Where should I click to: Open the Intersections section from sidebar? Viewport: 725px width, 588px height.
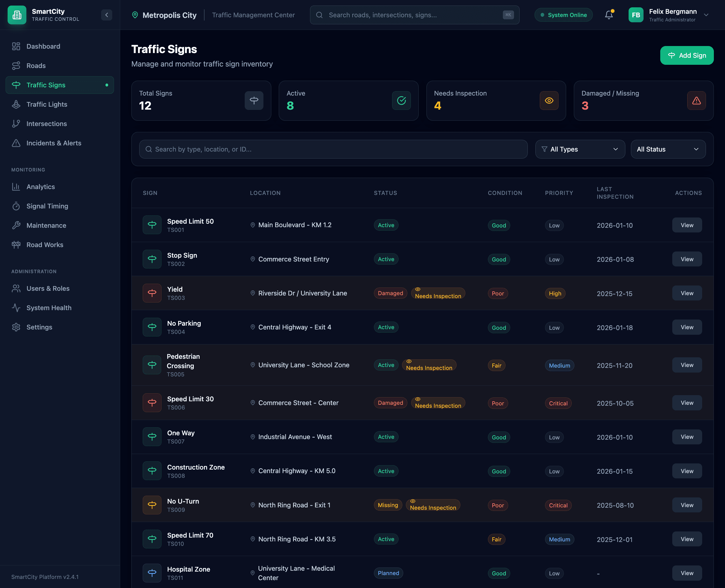[47, 124]
